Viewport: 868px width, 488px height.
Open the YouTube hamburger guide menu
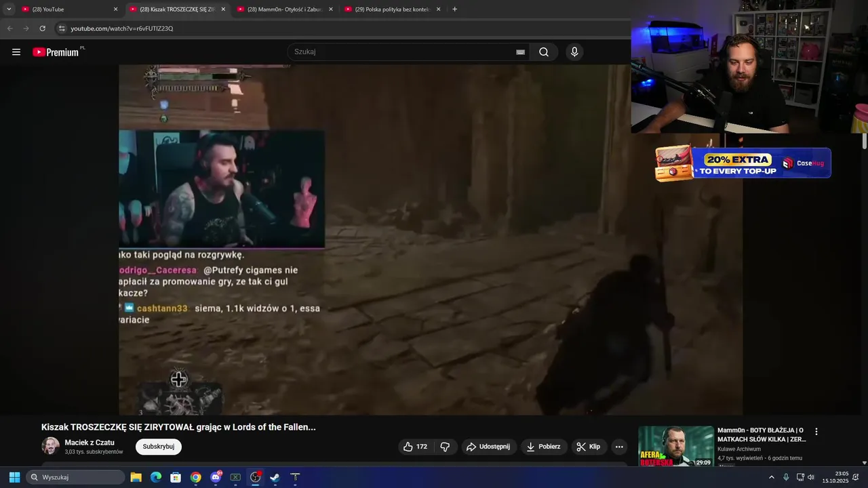[16, 52]
